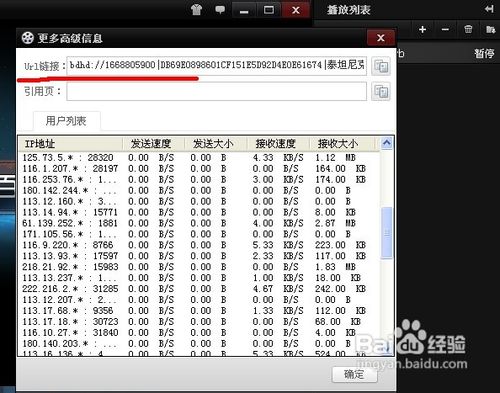The image size is (500, 393).
Task: Open the feedback chat bubble icon
Action: (220, 9)
